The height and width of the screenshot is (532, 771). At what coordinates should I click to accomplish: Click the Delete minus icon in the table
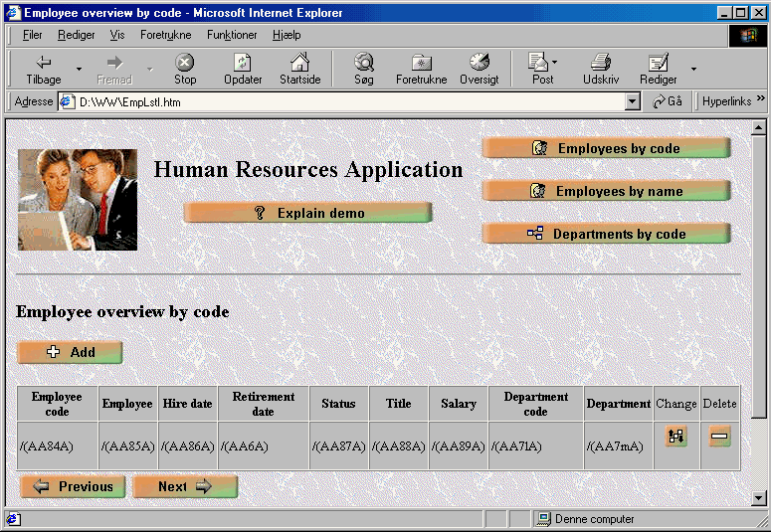coord(719,437)
